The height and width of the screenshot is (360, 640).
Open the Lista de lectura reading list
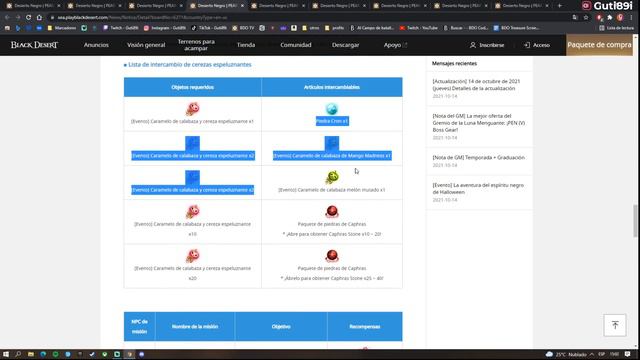[x=616, y=28]
